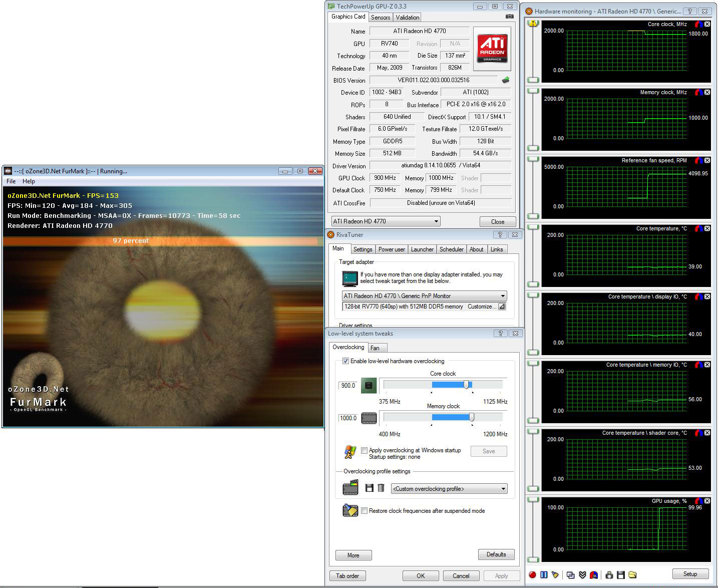Open the Power user tab in RivaTuner

pyautogui.click(x=392, y=249)
